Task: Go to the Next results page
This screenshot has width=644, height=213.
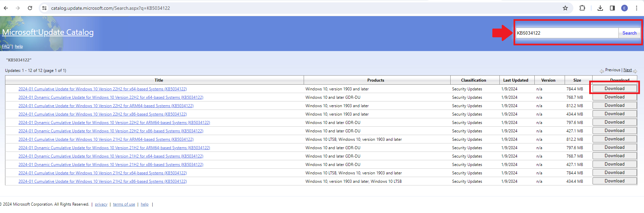Action: pos(628,70)
